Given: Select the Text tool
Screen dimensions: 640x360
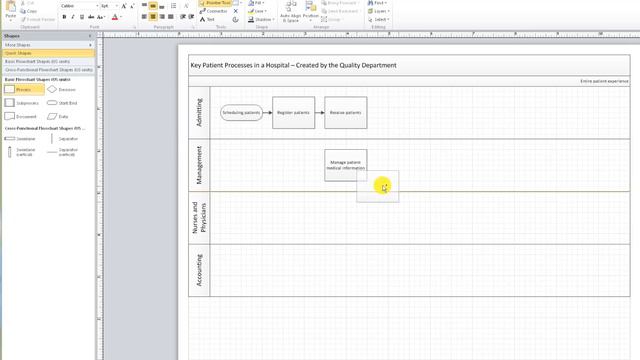Looking at the screenshot, I should click(207, 19).
